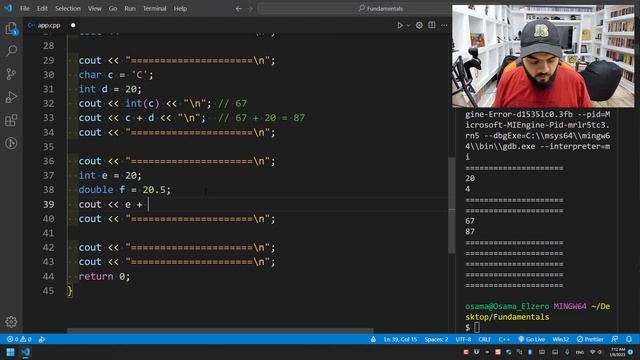Open the Explorer view in activity bar
The image size is (640, 360).
click(x=11, y=29)
